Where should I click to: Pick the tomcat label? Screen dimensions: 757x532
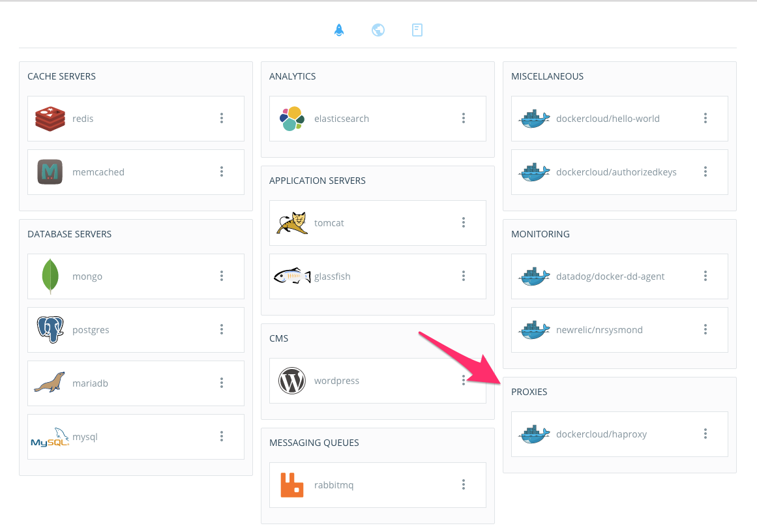click(x=329, y=223)
